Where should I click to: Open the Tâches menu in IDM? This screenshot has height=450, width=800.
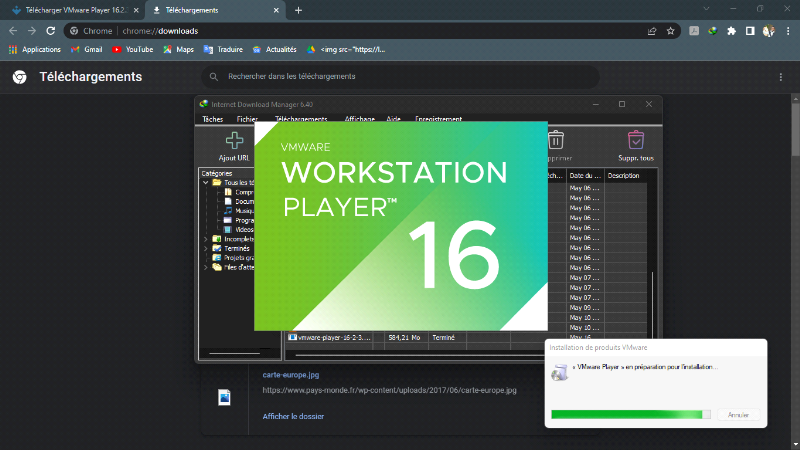pos(212,119)
